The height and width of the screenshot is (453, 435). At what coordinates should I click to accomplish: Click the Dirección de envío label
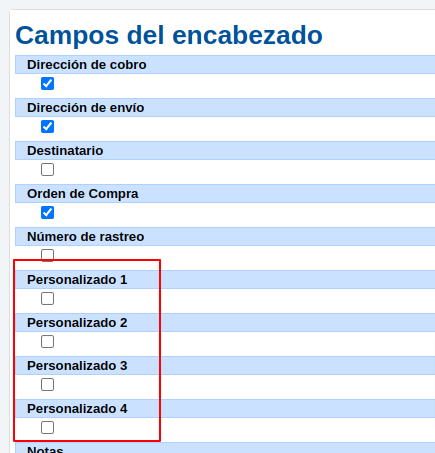pos(86,108)
